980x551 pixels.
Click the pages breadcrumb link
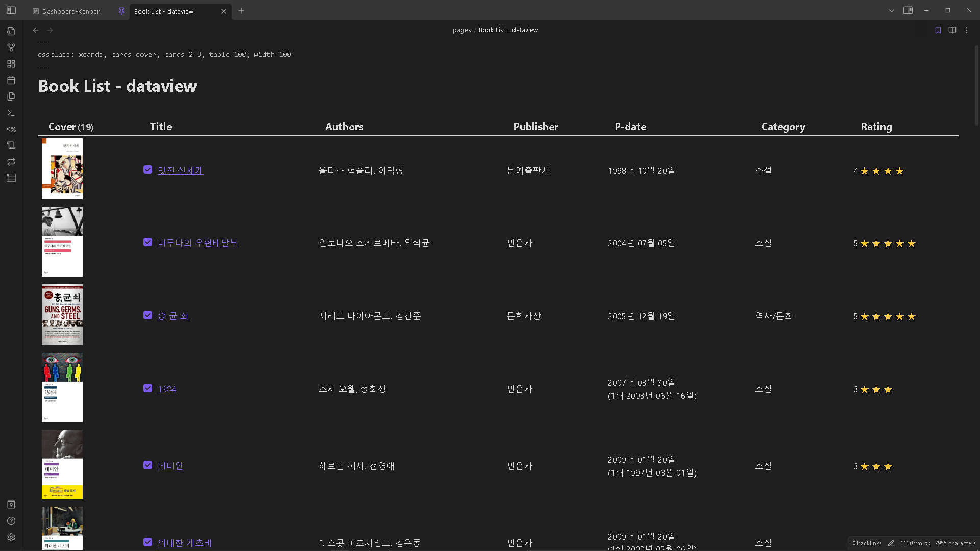461,30
